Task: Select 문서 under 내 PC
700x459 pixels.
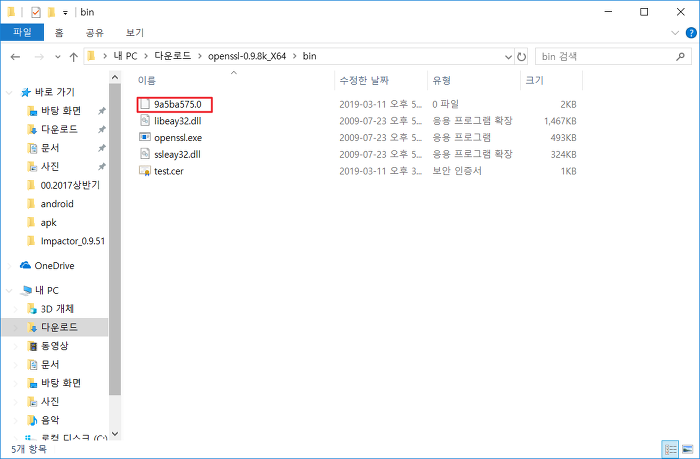Action: click(x=50, y=364)
